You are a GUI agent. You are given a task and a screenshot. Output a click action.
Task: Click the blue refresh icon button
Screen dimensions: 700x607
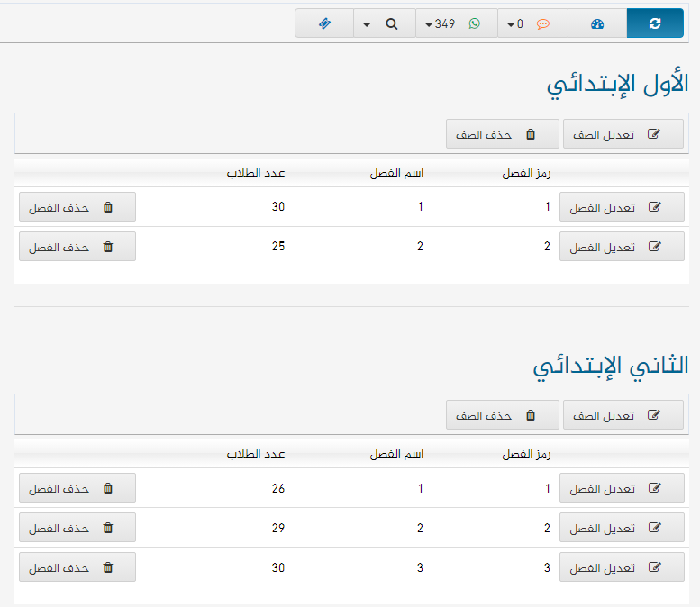(654, 23)
